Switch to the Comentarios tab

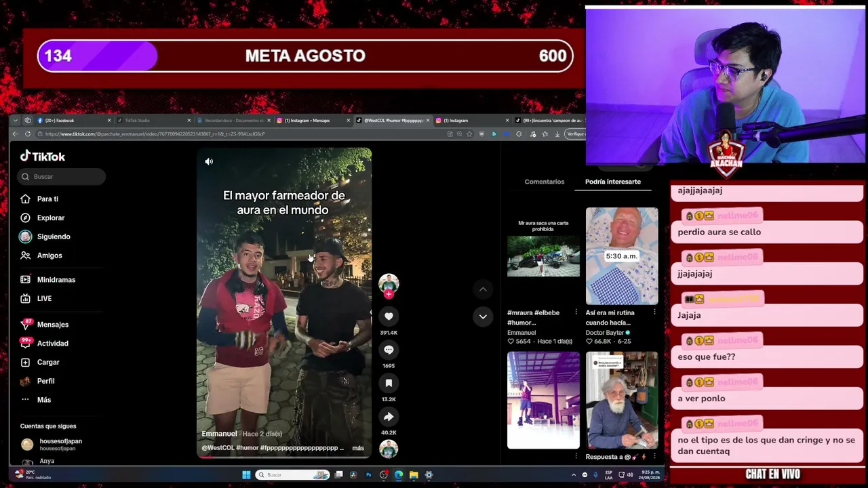544,182
